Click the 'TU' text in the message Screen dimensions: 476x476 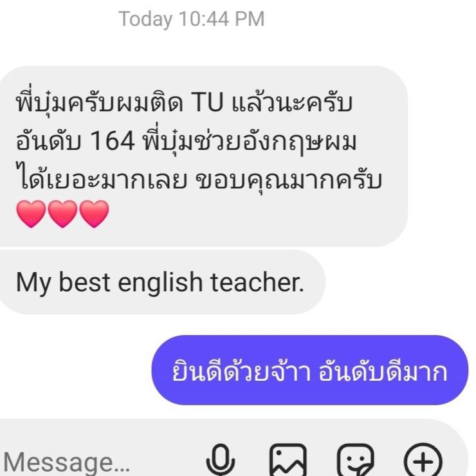[x=207, y=102]
